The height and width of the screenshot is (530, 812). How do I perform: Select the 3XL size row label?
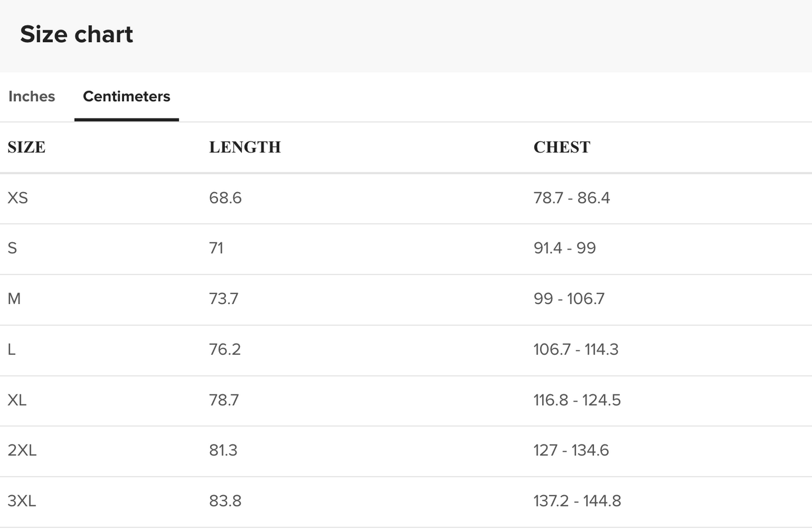pos(22,501)
